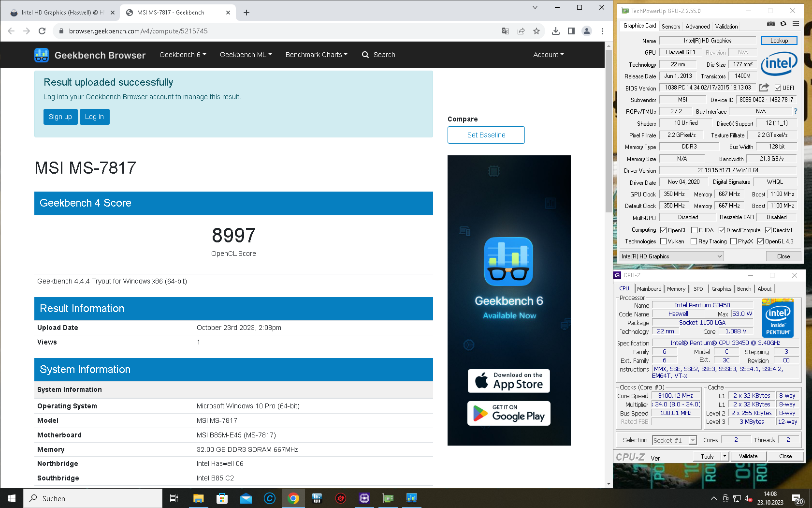Image resolution: width=812 pixels, height=508 pixels.
Task: Open Task View in the taskbar
Action: pos(174,498)
